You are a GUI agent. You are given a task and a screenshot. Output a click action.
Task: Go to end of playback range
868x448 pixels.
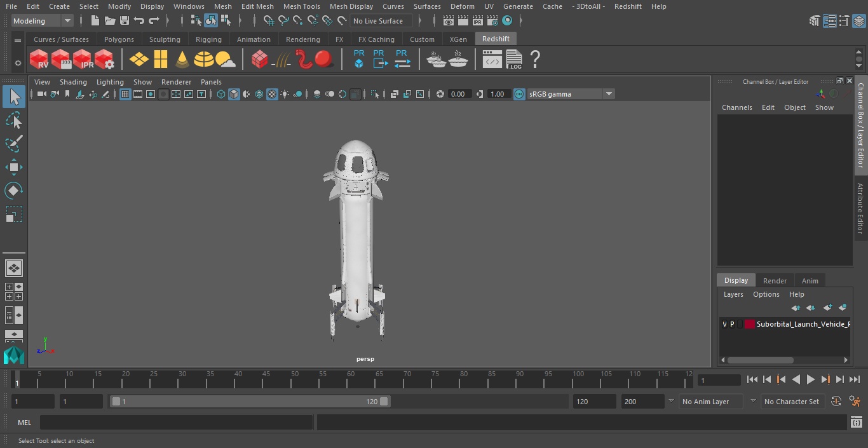(855, 379)
